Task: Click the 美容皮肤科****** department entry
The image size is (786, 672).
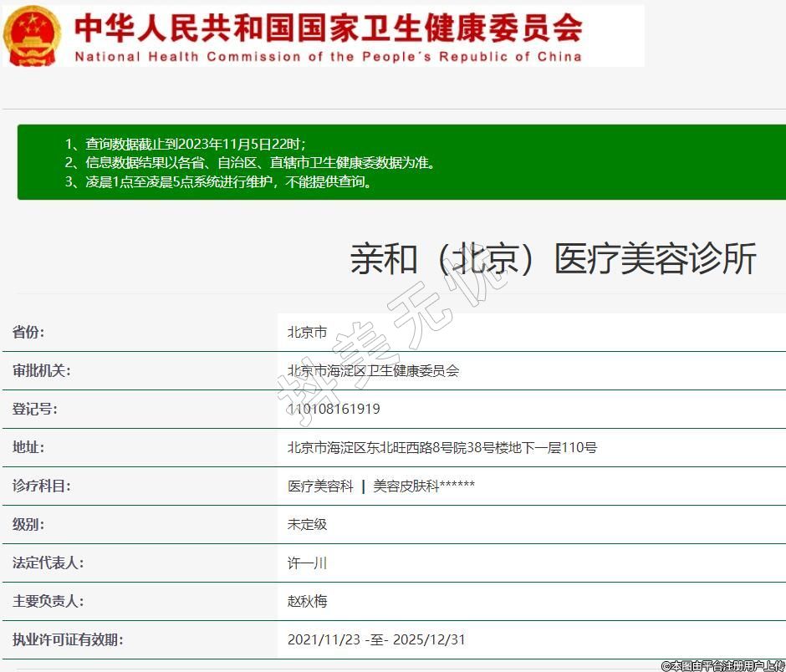Action: click(424, 486)
